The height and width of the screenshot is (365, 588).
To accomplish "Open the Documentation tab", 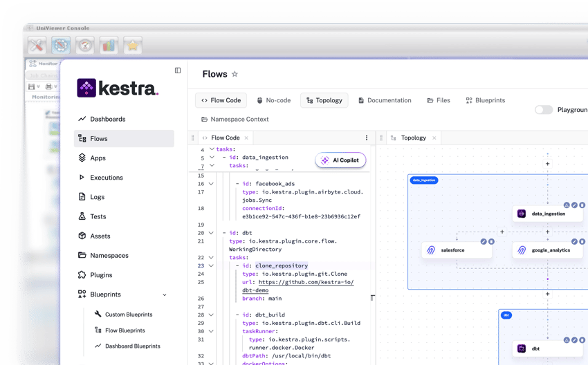I will point(385,100).
